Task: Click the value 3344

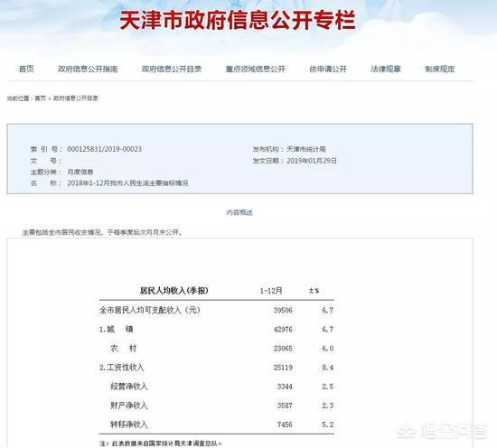Action: [x=285, y=387]
